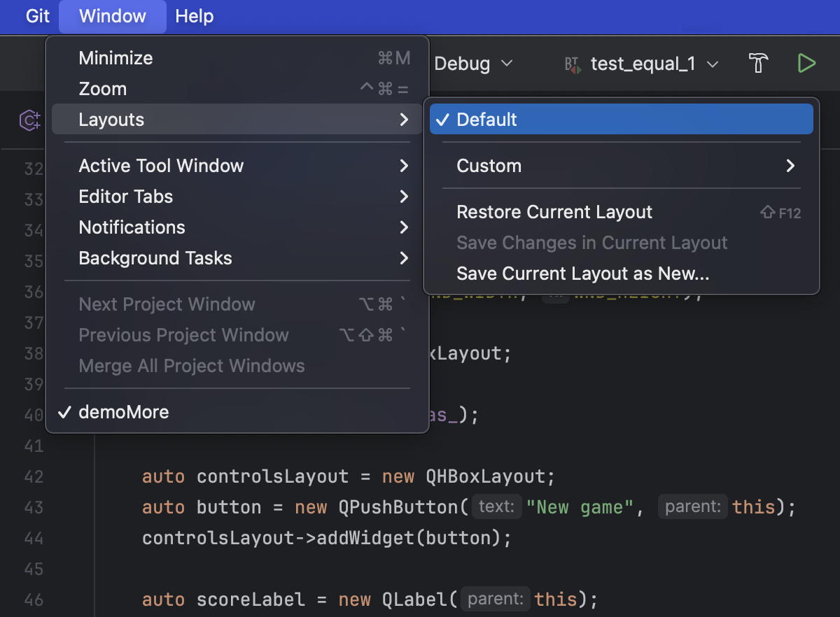Open the Help menu
The image size is (840, 617).
click(195, 16)
